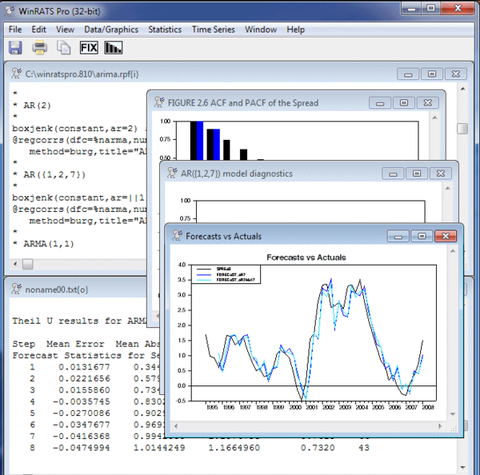Image resolution: width=480 pixels, height=475 pixels.
Task: Click the arima.rpf vertical scrollbar thumb
Action: 462,128
